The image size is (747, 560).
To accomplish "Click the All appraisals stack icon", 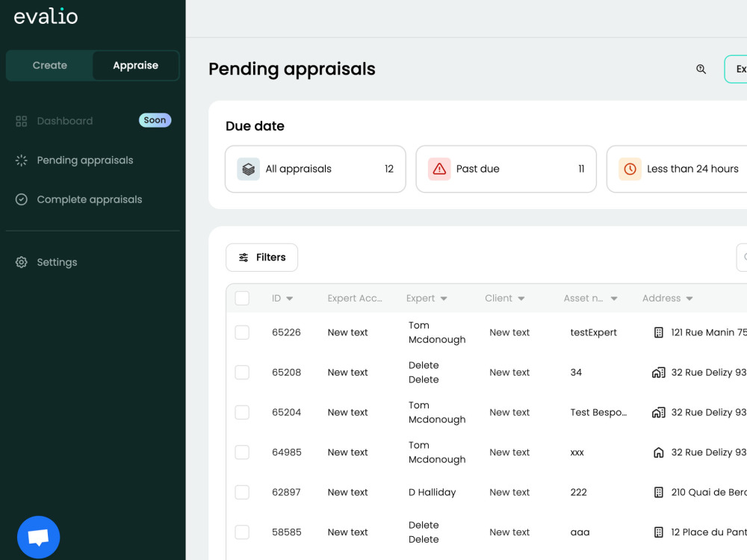I will [x=248, y=169].
